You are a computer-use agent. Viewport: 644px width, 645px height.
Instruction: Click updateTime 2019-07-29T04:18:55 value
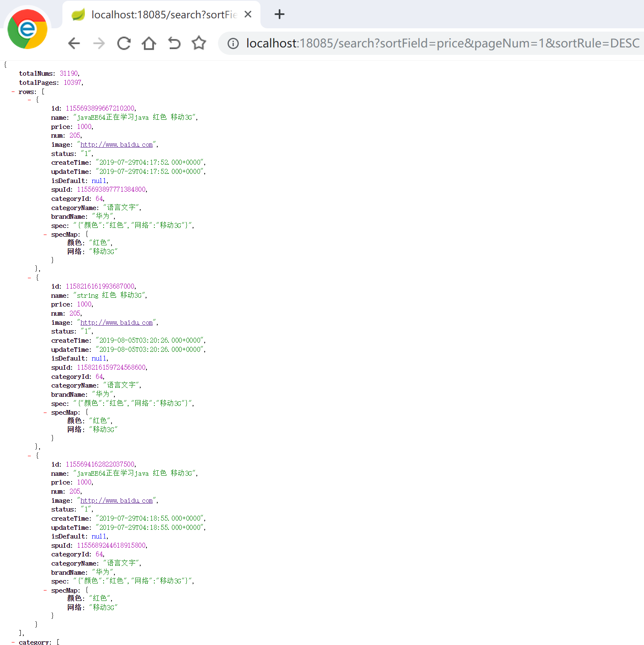(150, 528)
